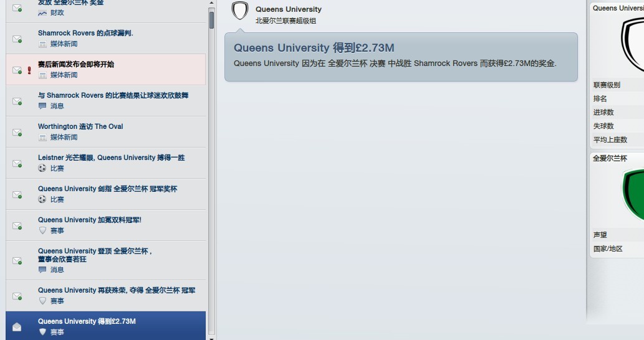
Task: Open 赛后新闻发布会即将开始 message
Action: click(x=105, y=70)
